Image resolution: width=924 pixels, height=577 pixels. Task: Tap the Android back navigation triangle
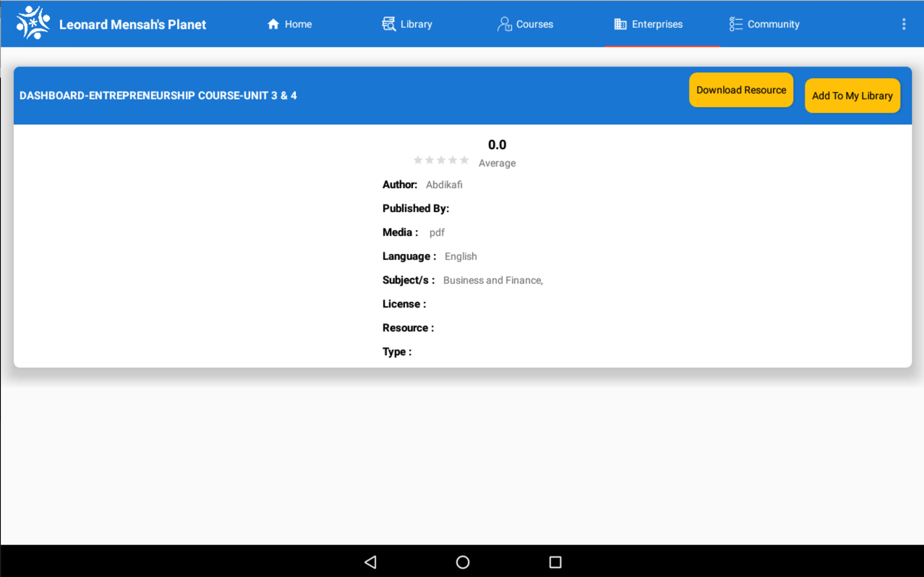tap(370, 561)
